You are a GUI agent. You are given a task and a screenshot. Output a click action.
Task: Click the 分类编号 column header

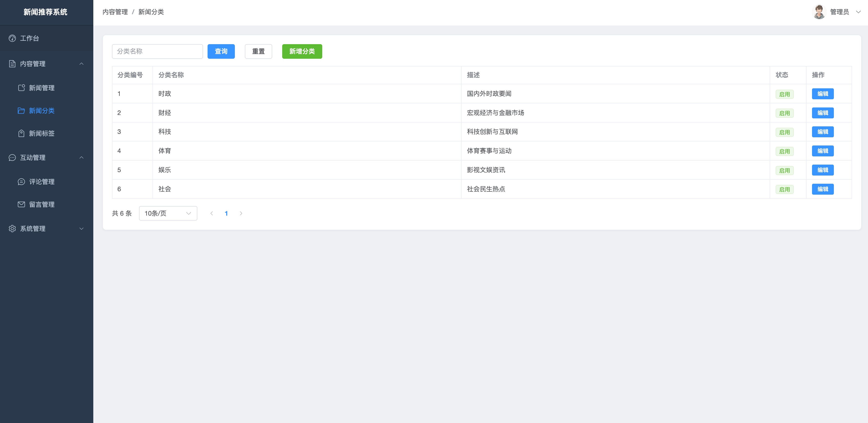pos(132,75)
